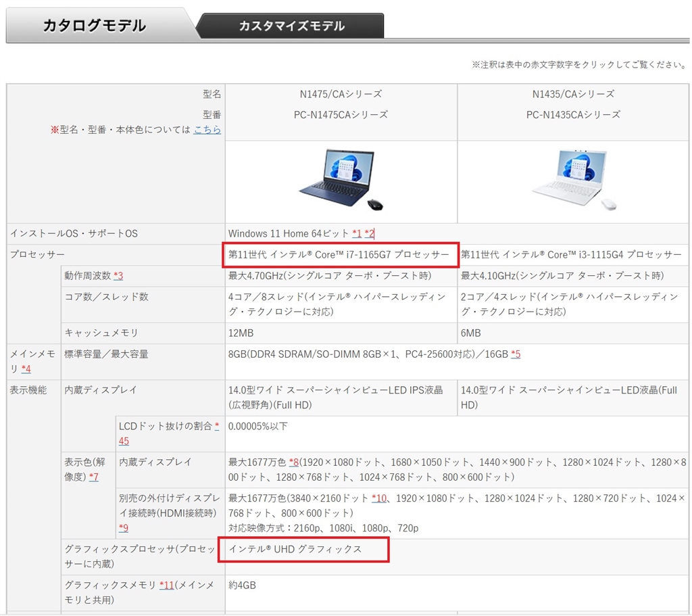Open footnote *11 beside グラフィックスメモリ

[x=167, y=585]
